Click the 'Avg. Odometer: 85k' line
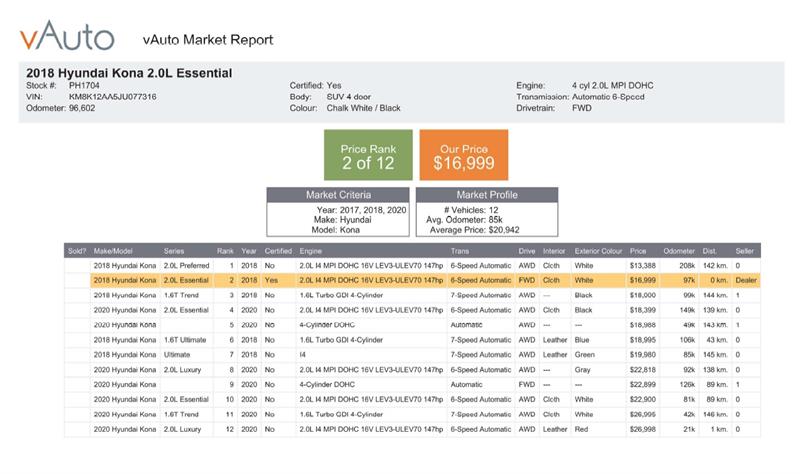Screen dimensions: 800x474 click(464, 220)
